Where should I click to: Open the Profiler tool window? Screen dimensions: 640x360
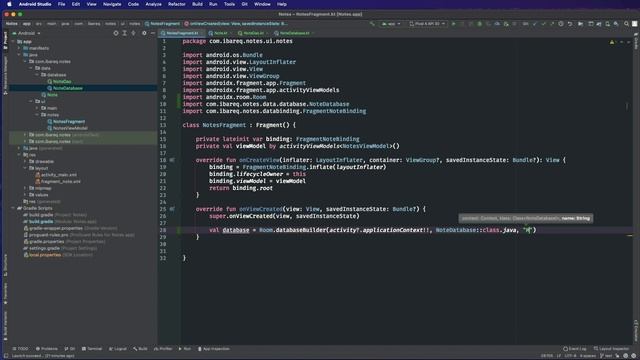[163, 349]
